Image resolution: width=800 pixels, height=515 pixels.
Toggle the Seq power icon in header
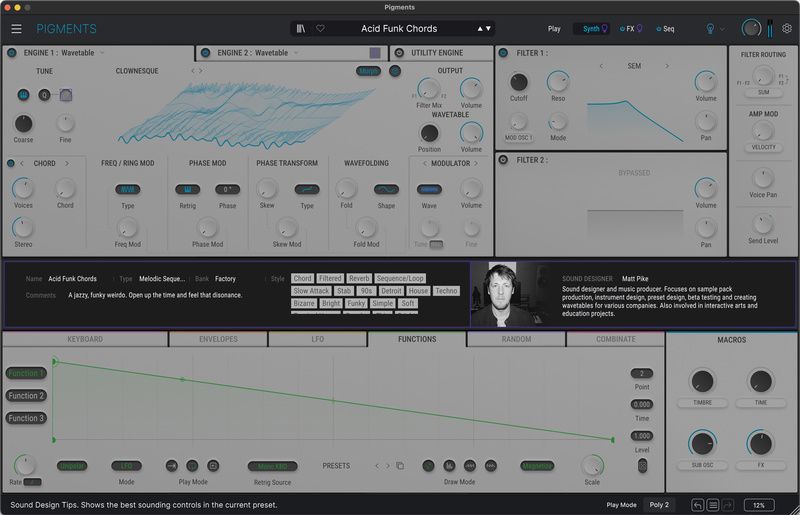pos(659,29)
